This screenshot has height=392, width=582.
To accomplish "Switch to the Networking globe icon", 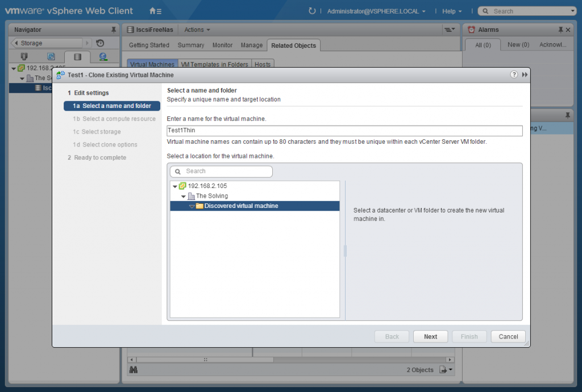I will (103, 56).
